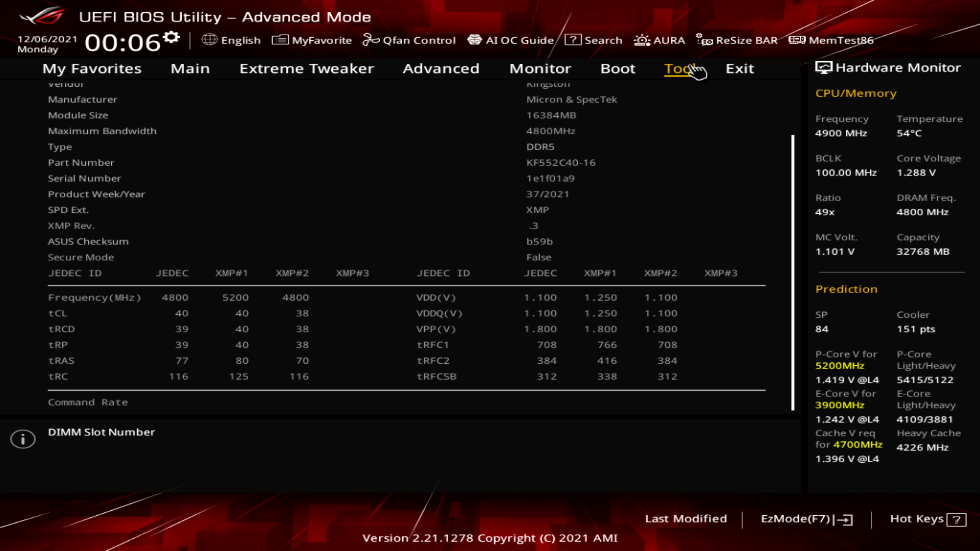This screenshot has width=980, height=551.
Task: Open the Extreme Tweaker tab
Action: tap(306, 68)
